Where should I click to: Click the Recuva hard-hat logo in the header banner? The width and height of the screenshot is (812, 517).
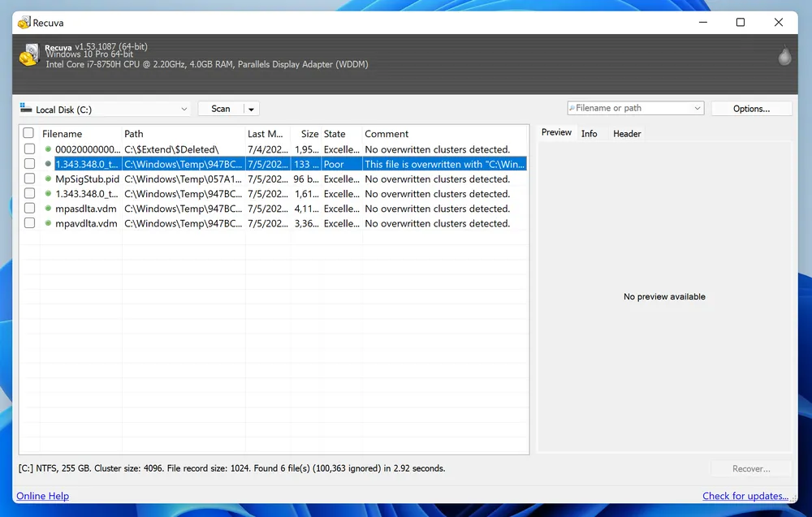(30, 55)
